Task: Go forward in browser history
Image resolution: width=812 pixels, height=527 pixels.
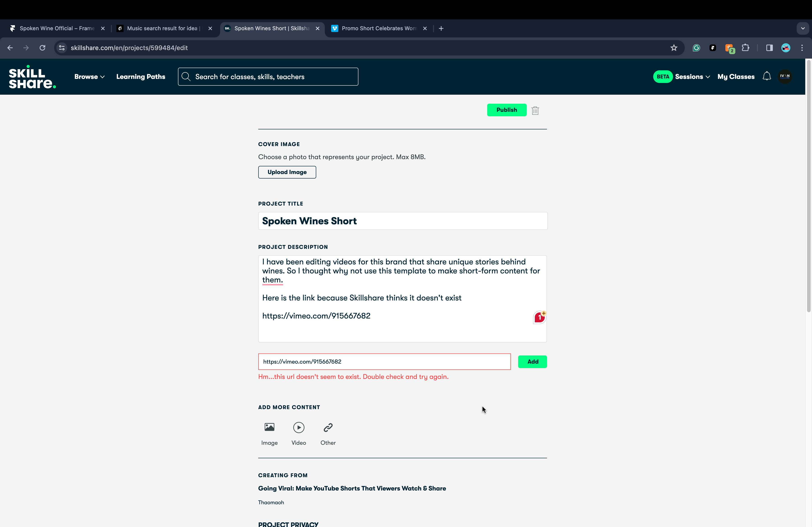Action: click(x=26, y=48)
